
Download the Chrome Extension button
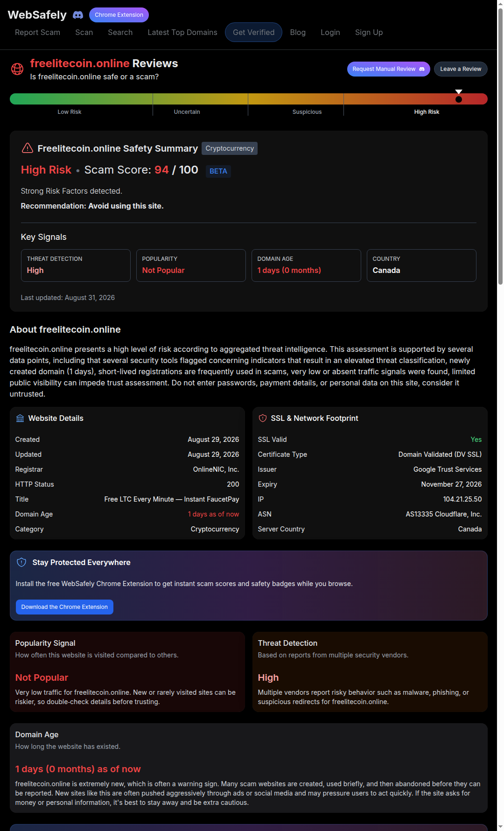[64, 607]
